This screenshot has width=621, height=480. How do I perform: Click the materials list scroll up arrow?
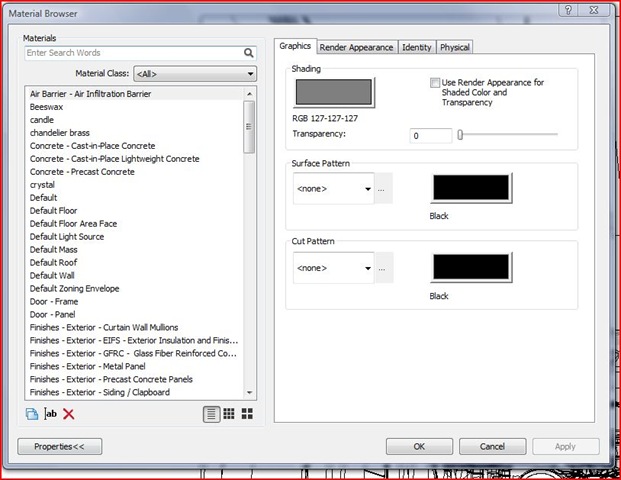[250, 94]
